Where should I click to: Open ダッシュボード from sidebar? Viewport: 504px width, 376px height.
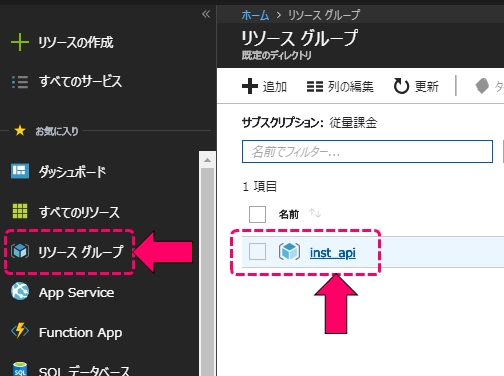pyautogui.click(x=72, y=172)
